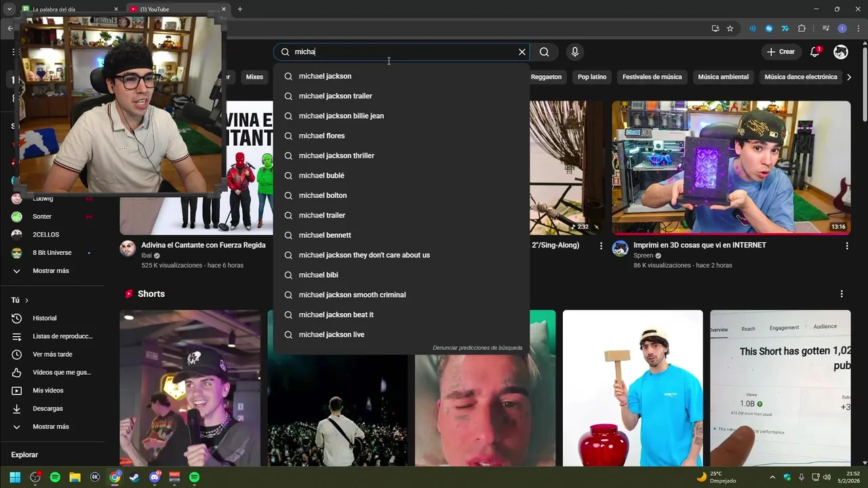868x488 pixels.
Task: Open the Shazam browser extension
Action: point(769,28)
